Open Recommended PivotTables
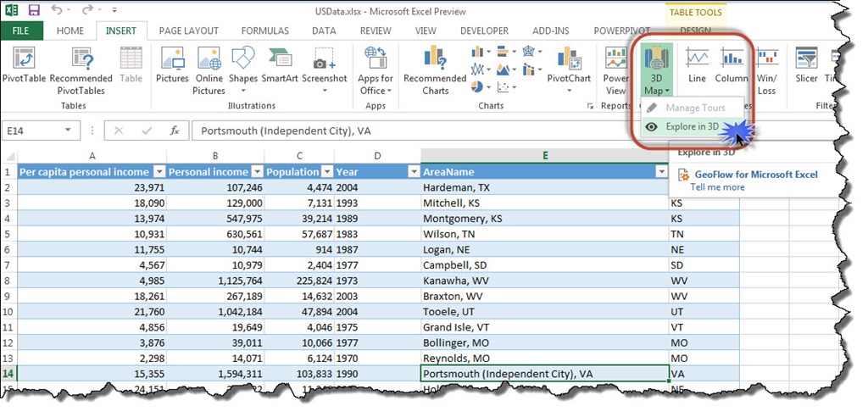868x417 pixels. pos(81,71)
